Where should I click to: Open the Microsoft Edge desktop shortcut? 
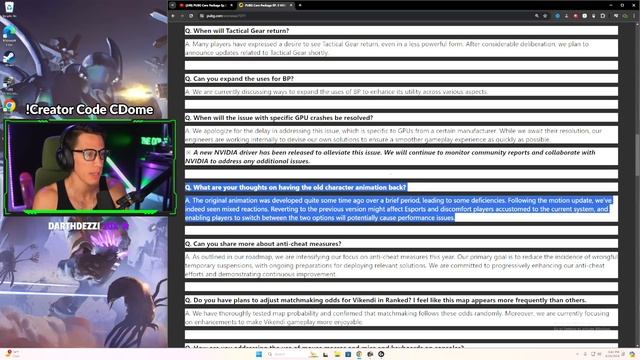pyautogui.click(x=9, y=35)
